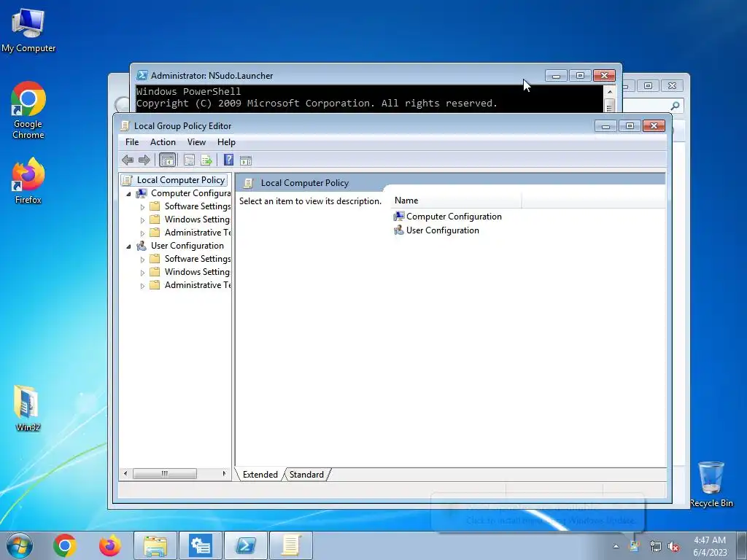The image size is (747, 560).
Task: Click the tree pane horizontal scrollbar thumb
Action: coord(164,473)
